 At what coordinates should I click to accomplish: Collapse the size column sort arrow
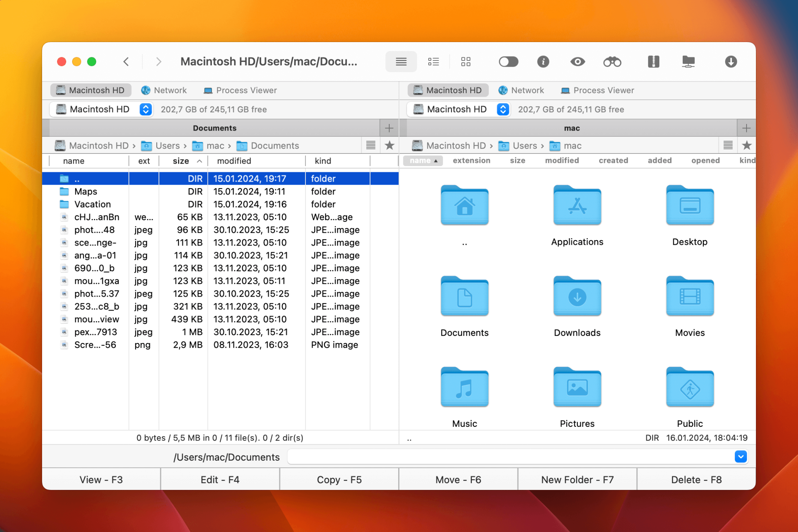coord(200,161)
